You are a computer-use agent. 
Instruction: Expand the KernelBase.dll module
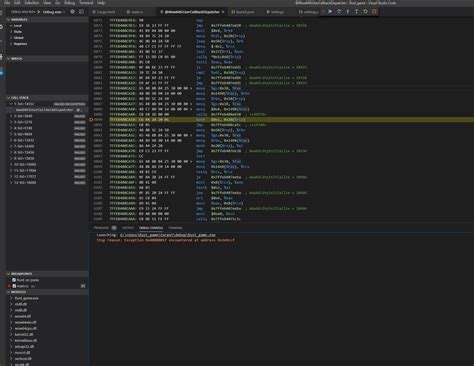47,340
